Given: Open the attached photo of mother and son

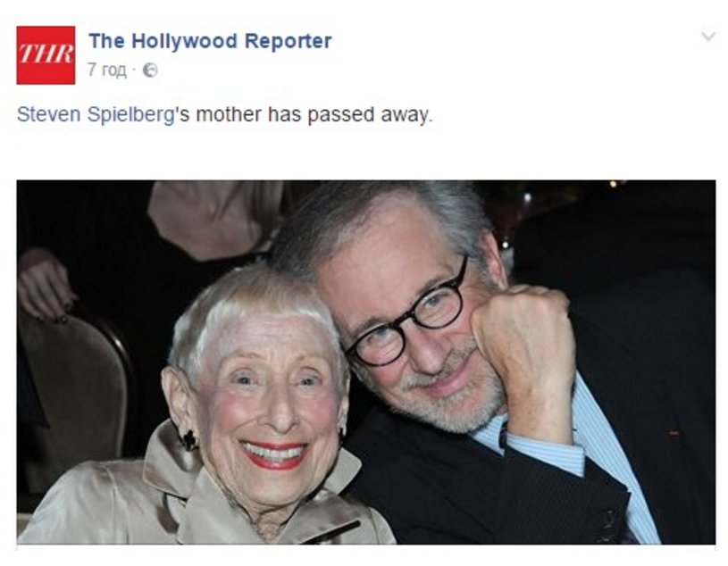Looking at the screenshot, I should click(366, 362).
